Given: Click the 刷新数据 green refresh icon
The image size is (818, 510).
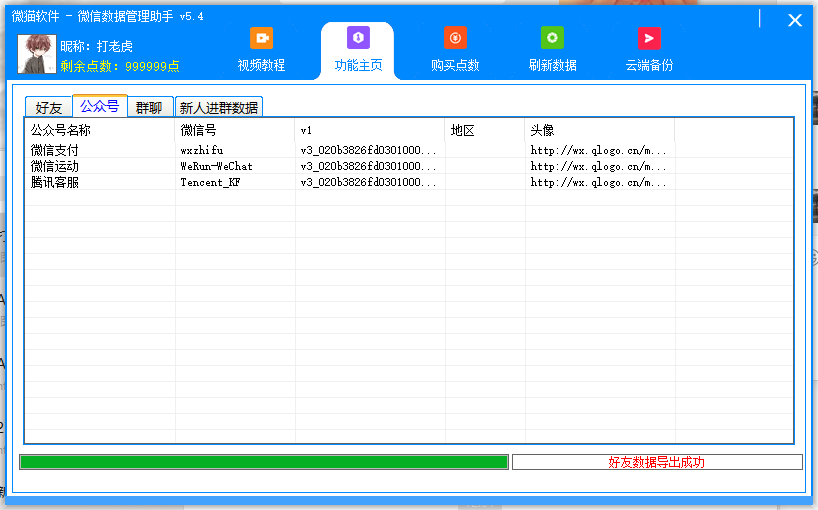Looking at the screenshot, I should click(x=552, y=38).
